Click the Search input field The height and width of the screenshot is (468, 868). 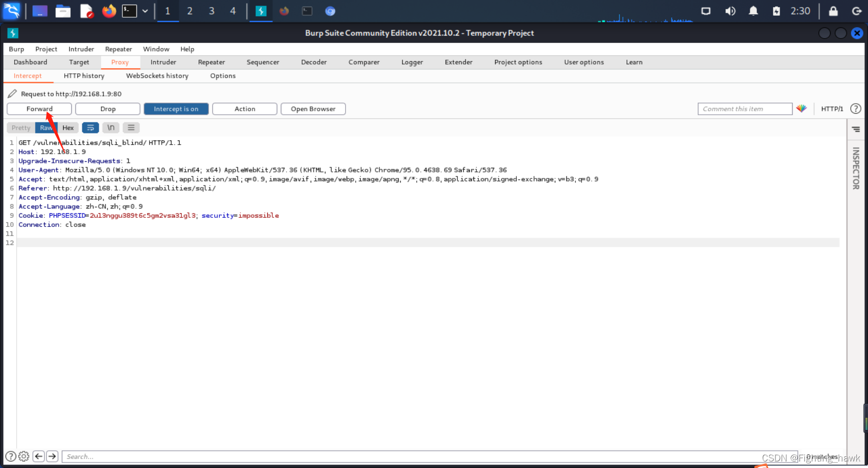pyautogui.click(x=429, y=456)
